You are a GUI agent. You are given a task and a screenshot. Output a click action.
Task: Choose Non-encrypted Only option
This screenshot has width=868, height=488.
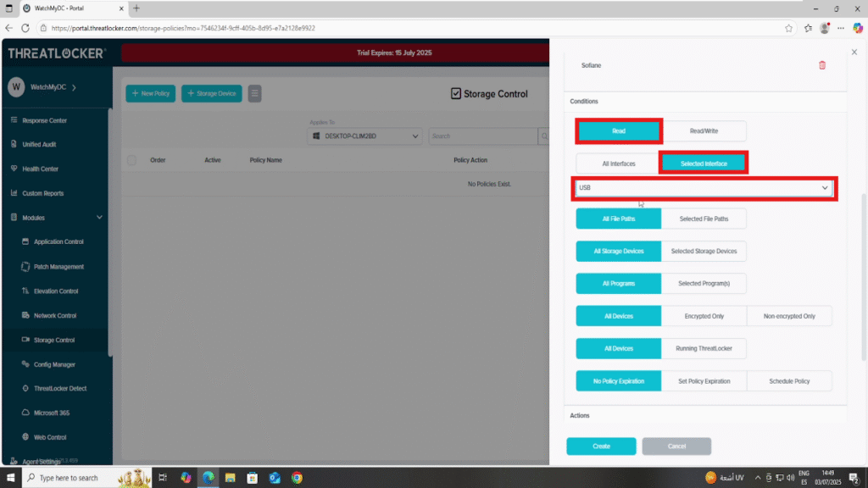(789, 317)
